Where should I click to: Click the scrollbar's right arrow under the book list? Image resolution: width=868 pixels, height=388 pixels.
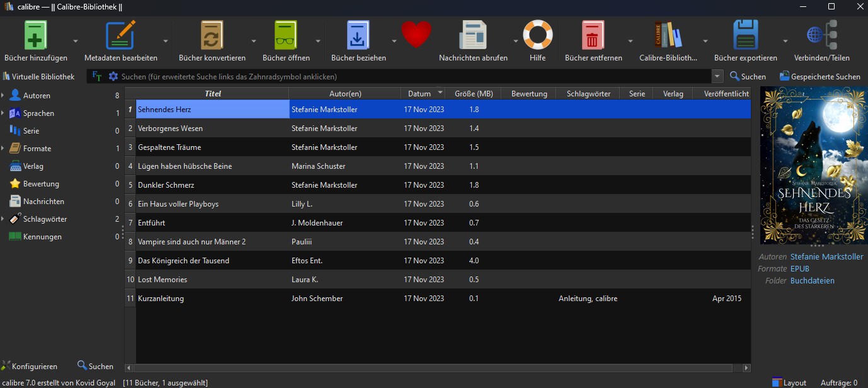(746, 368)
